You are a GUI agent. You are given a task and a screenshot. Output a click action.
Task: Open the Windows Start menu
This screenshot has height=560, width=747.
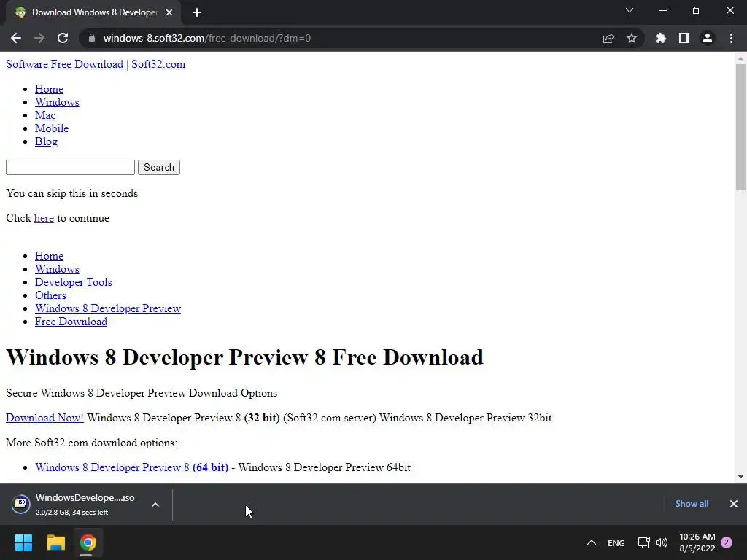coord(23,542)
